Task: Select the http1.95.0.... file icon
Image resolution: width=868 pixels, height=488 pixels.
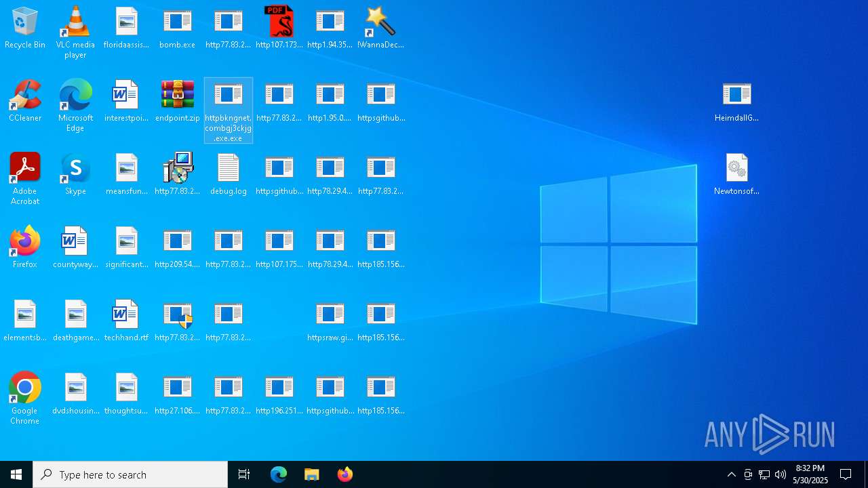Action: 330,102
